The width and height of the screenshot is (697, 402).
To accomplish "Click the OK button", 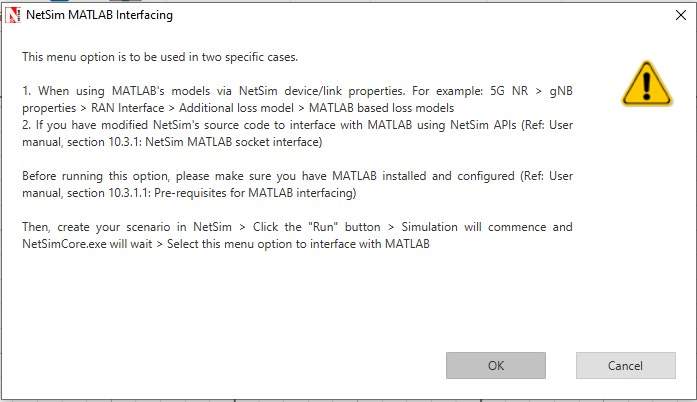I will click(x=496, y=366).
